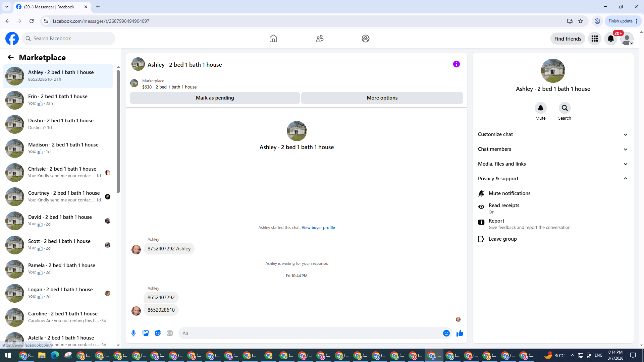Open Chrissie's 2 bed 1 bath conversation
Image resolution: width=644 pixels, height=362 pixels.
[58, 172]
